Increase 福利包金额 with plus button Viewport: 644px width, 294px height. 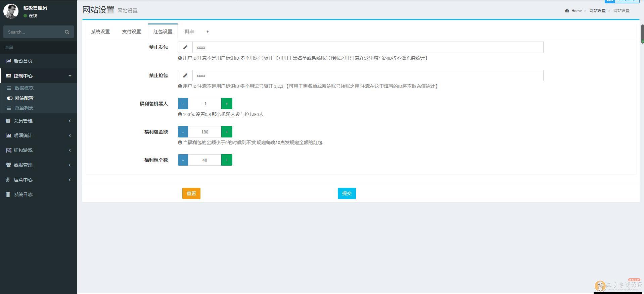point(227,132)
